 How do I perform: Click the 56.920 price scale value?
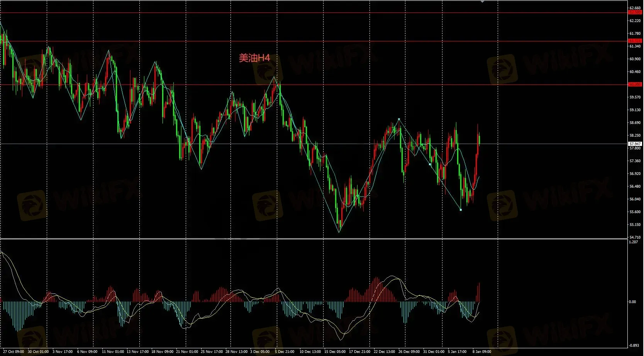click(x=635, y=174)
